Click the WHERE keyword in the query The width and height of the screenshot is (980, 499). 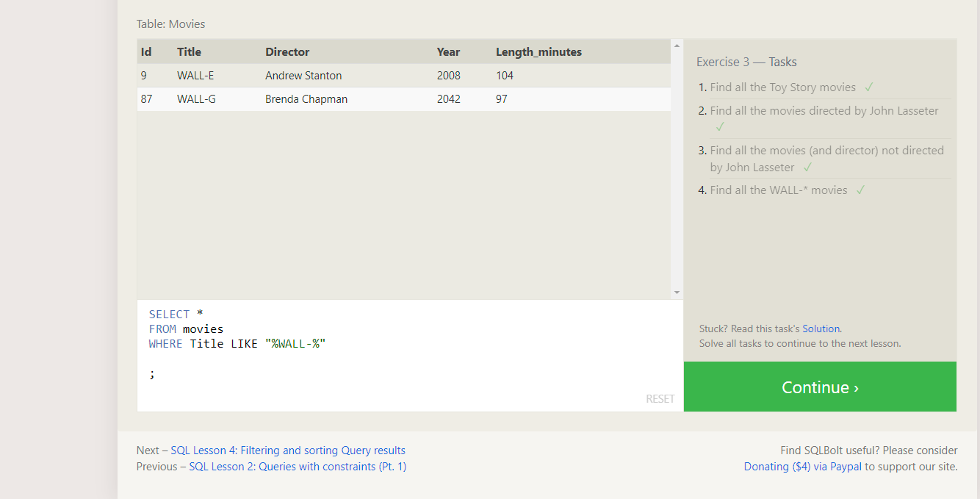point(166,344)
